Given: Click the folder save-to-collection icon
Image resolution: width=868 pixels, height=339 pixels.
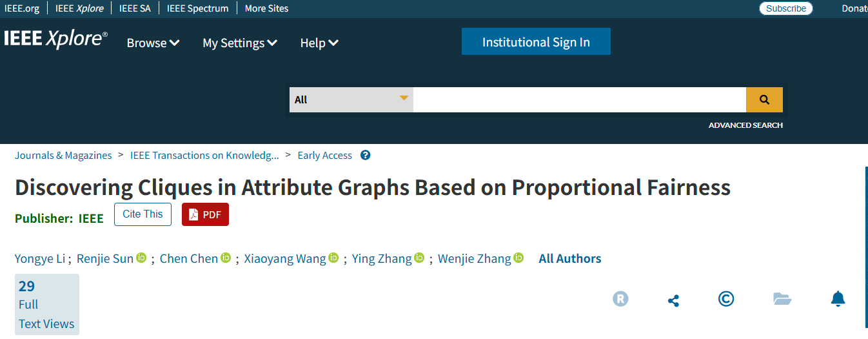Looking at the screenshot, I should [x=782, y=299].
